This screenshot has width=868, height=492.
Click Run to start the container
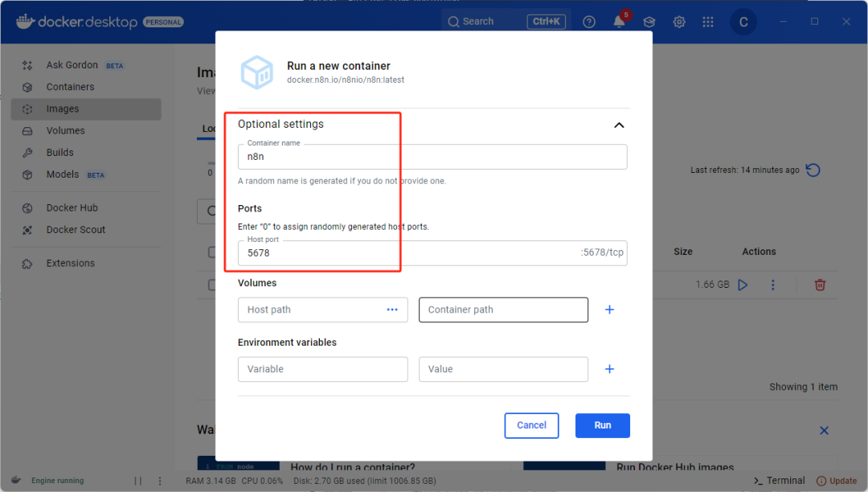pos(602,425)
